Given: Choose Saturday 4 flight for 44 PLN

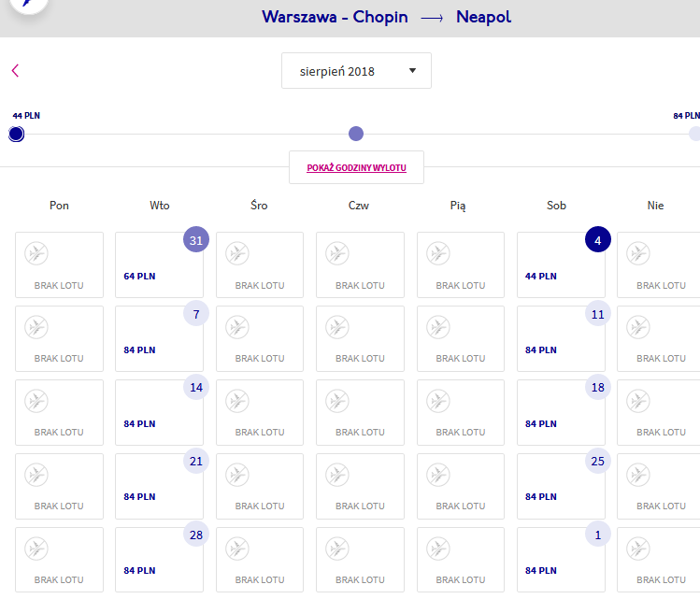Looking at the screenshot, I should click(561, 264).
